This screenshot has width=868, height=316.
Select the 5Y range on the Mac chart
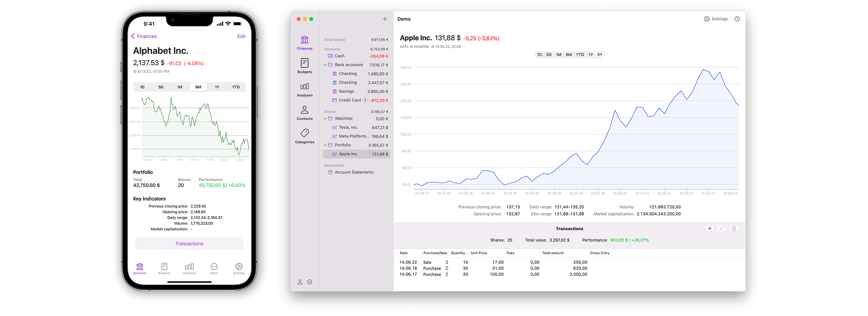[x=599, y=55]
